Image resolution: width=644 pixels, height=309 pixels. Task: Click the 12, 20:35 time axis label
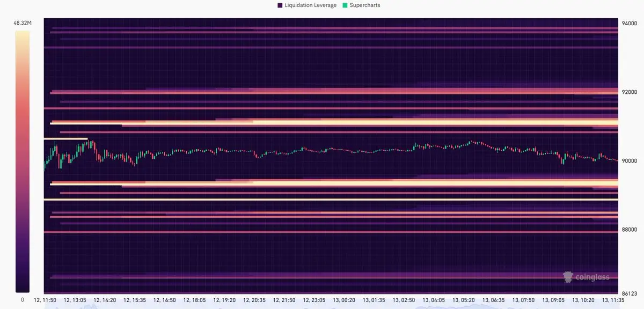point(254,300)
